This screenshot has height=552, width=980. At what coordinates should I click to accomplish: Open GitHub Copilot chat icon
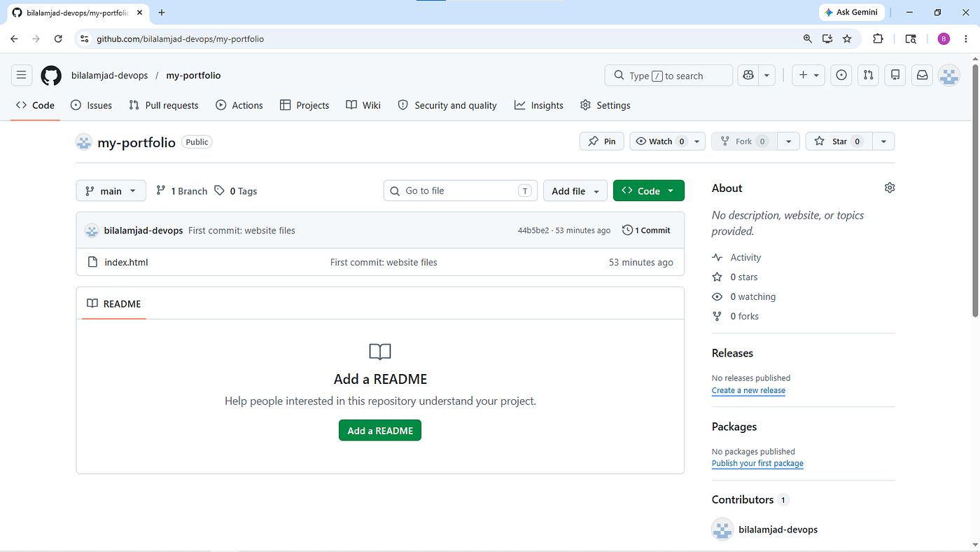pos(748,75)
